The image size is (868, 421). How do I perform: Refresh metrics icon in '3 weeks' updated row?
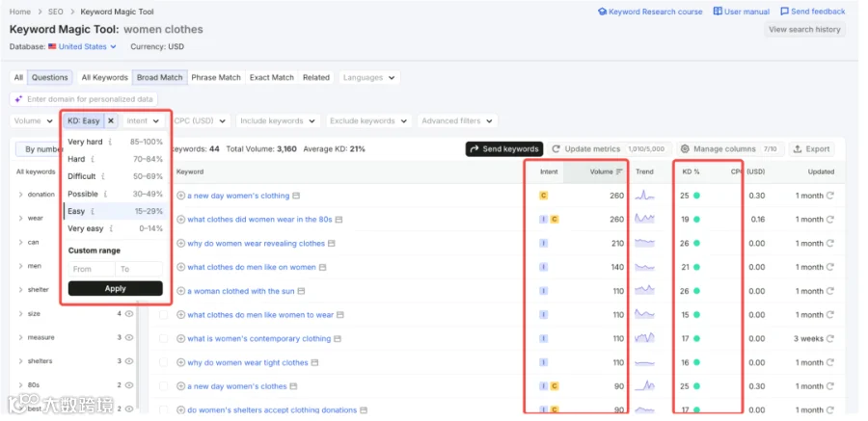point(829,338)
